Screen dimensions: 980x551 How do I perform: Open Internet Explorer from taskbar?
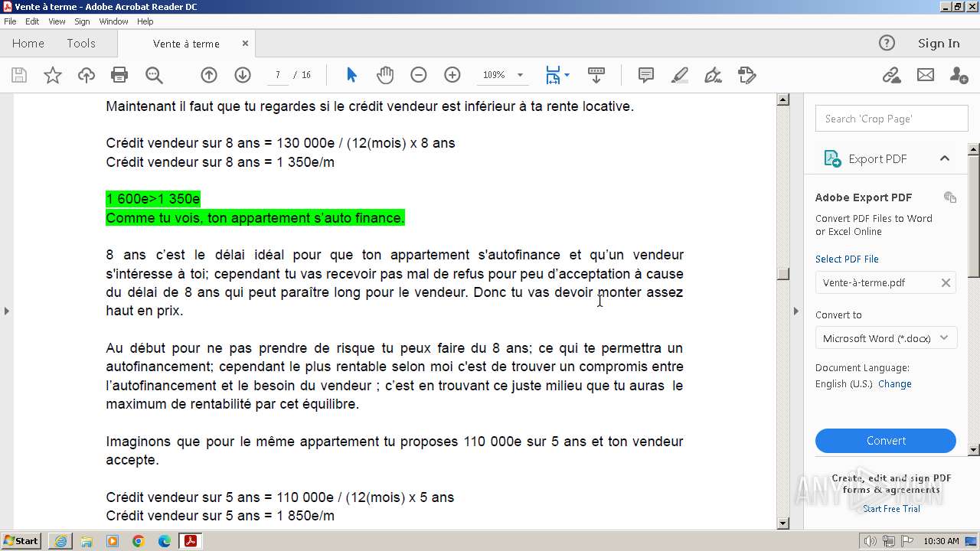(60, 541)
